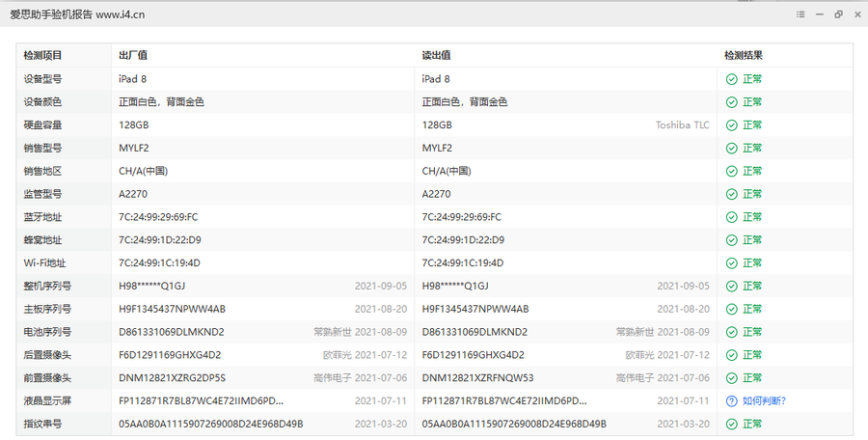Click the 正常 result in 前置摄像头 row
This screenshot has height=440, width=868.
pyautogui.click(x=752, y=378)
